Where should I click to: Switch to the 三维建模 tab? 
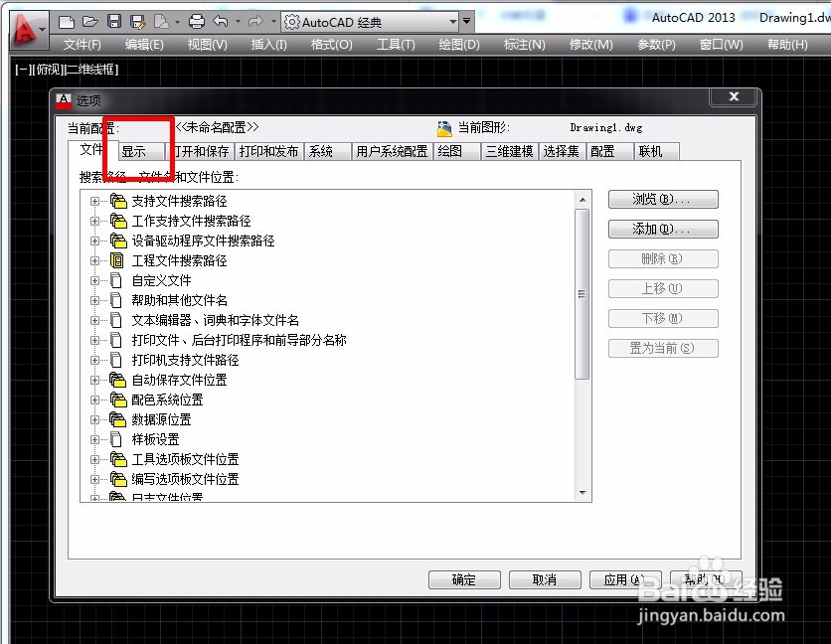point(510,151)
